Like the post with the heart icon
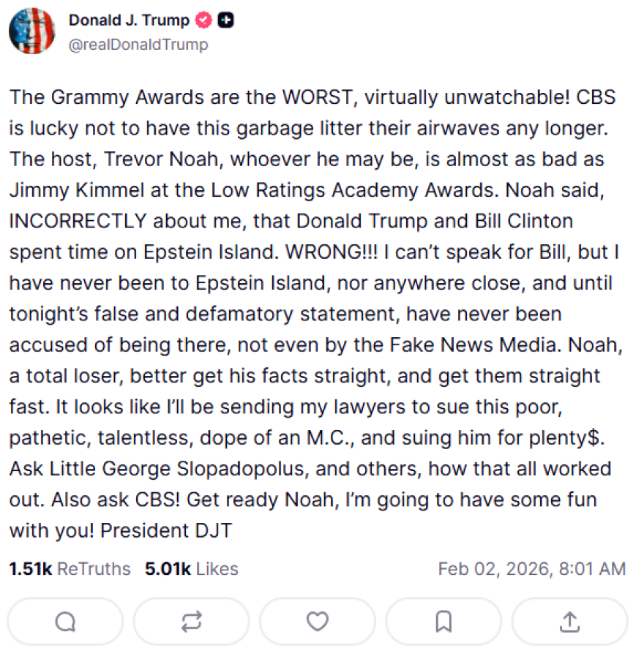The height and width of the screenshot is (659, 644). 317,622
